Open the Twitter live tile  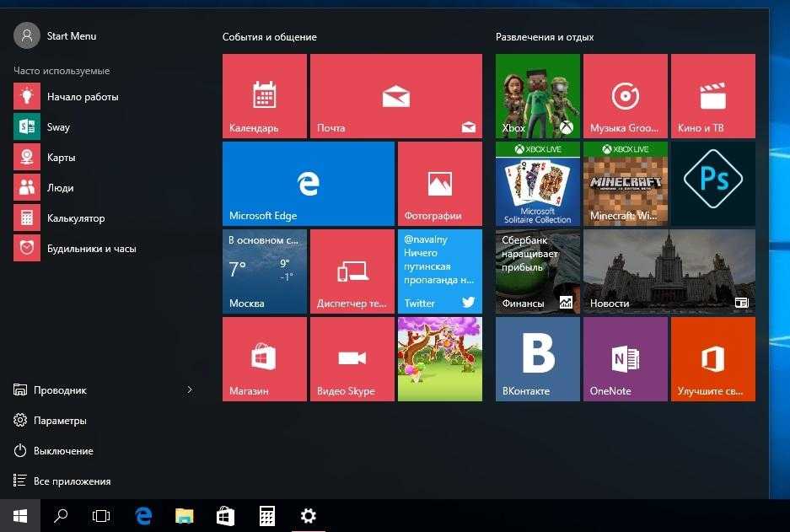[439, 271]
